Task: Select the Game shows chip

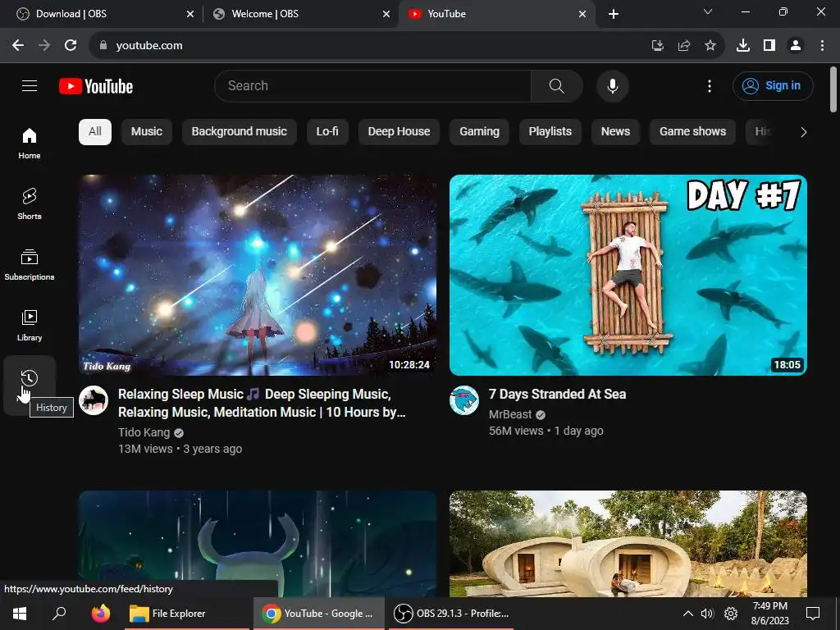Action: click(692, 132)
